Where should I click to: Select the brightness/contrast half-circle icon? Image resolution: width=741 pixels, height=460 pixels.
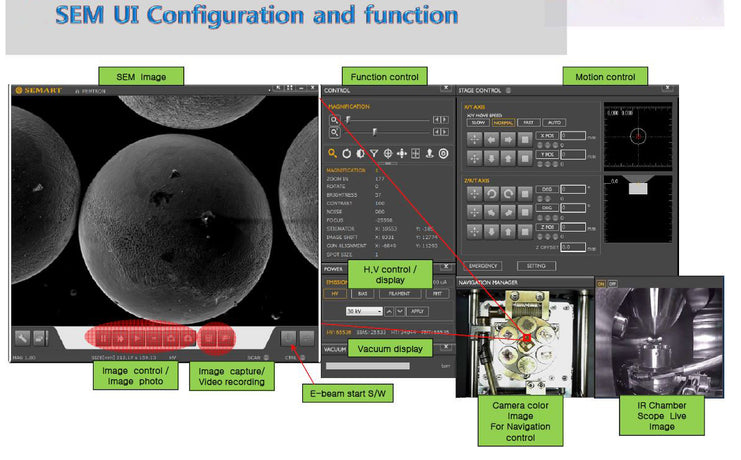click(x=360, y=153)
